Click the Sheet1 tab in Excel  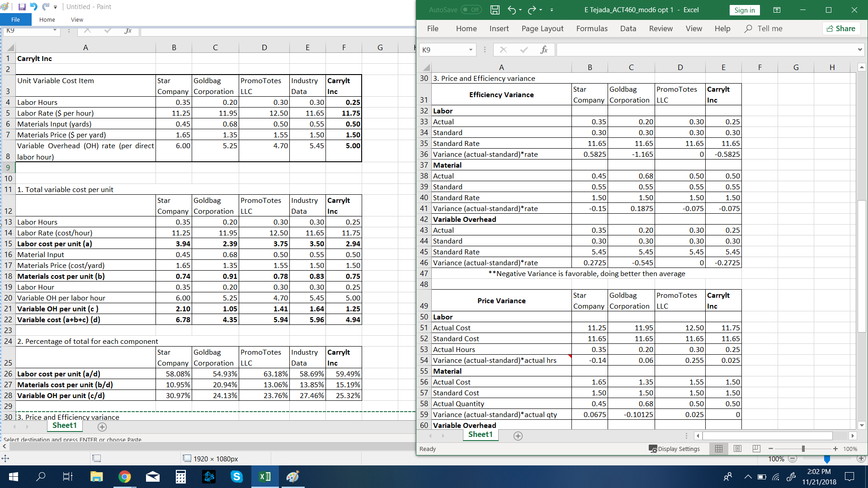click(480, 434)
